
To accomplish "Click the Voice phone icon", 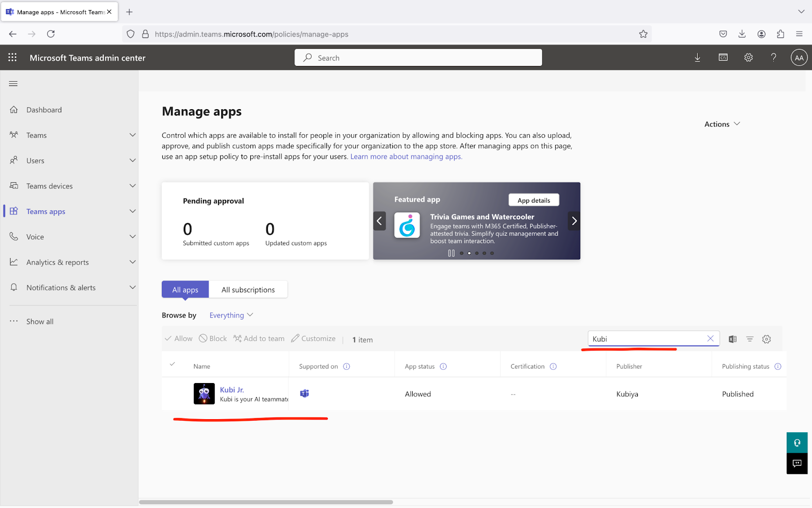I will pyautogui.click(x=14, y=237).
